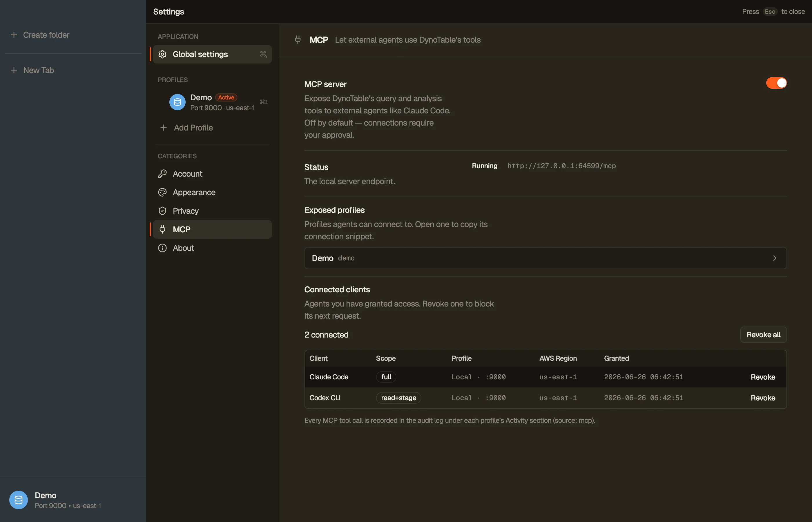Viewport: 812px width, 522px height.
Task: Click the endpoint URL http://127.0.0.1:64599/mcp
Action: 561,166
